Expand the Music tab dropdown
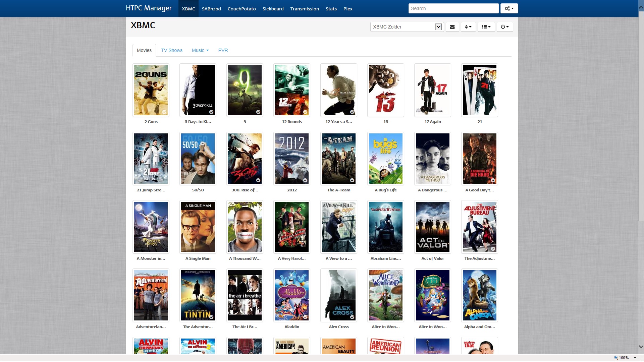Screen dimensions: 644x362 (200, 50)
